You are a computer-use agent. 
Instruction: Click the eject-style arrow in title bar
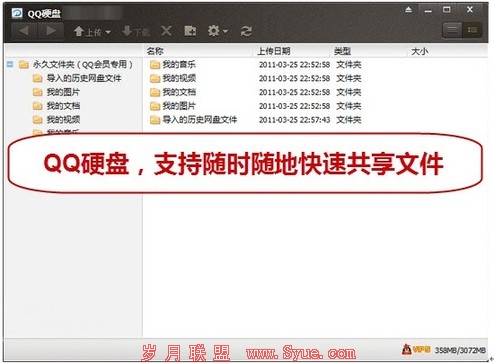(x=409, y=10)
